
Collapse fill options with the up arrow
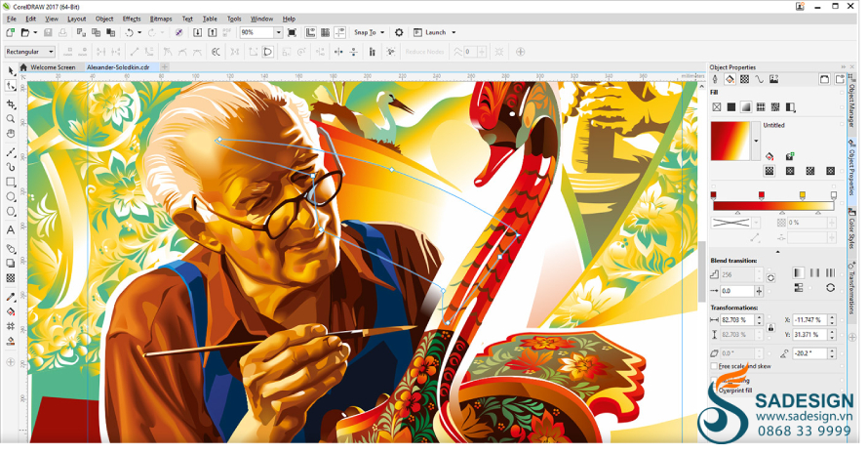777,252
